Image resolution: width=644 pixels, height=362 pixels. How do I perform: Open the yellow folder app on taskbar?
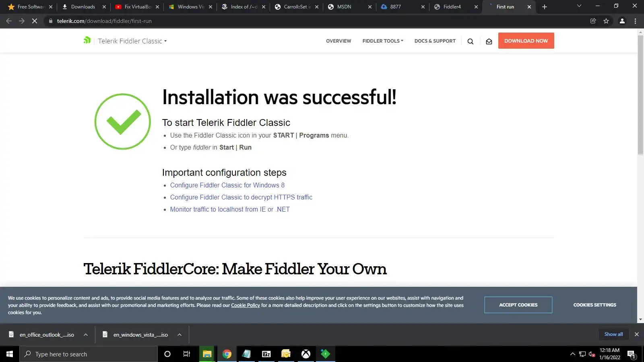coord(286,354)
